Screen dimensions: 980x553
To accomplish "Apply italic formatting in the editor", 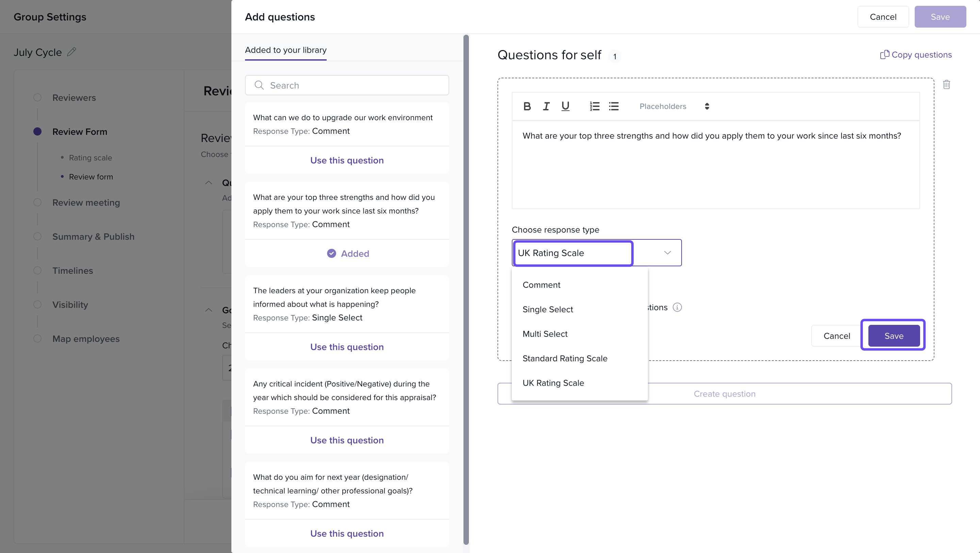I will 546,106.
